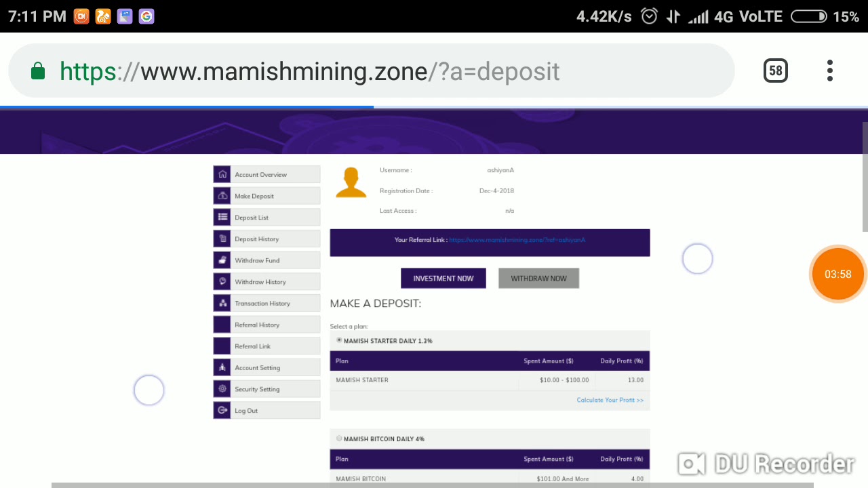Click the Account Overview home icon
868x488 pixels.
coord(222,174)
